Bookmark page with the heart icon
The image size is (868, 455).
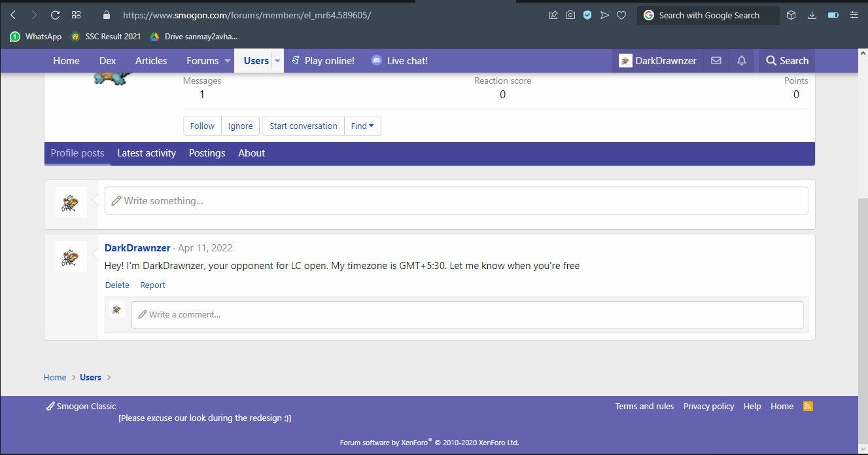[621, 15]
